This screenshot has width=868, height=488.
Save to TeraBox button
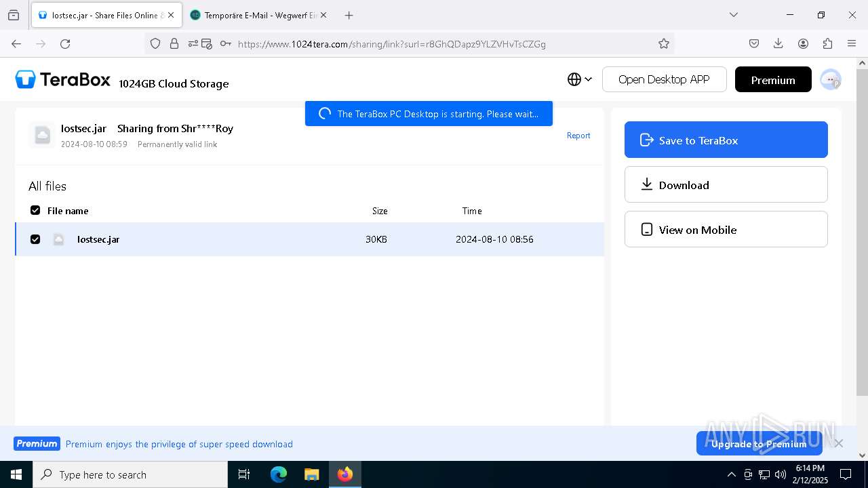coord(726,140)
